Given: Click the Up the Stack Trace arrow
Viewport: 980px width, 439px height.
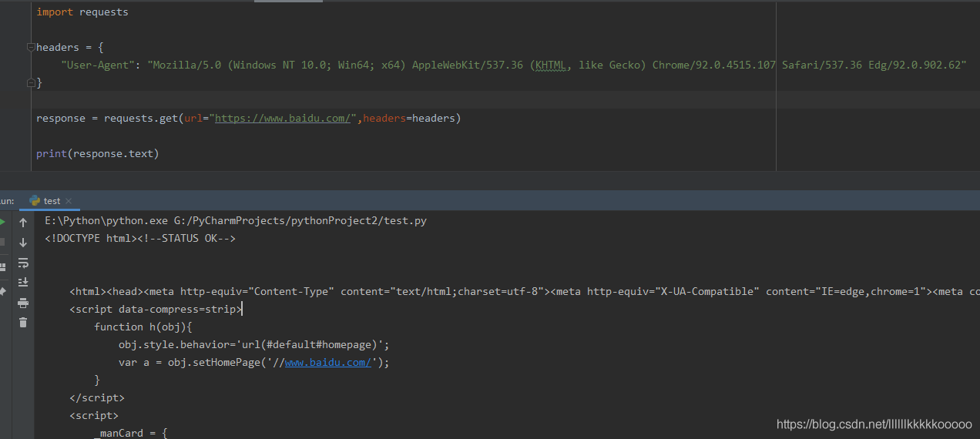Looking at the screenshot, I should [23, 223].
